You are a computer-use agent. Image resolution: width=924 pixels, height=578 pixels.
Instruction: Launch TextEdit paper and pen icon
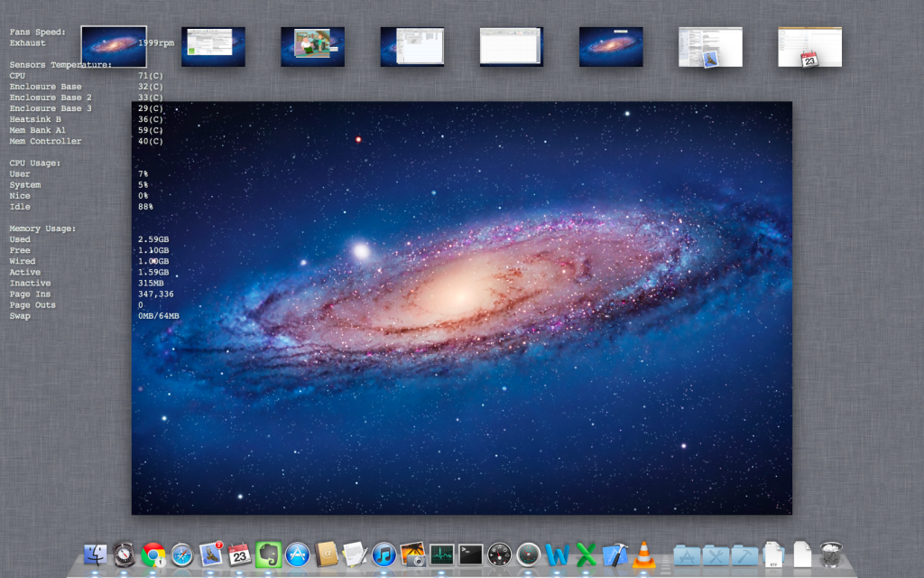coord(355,555)
